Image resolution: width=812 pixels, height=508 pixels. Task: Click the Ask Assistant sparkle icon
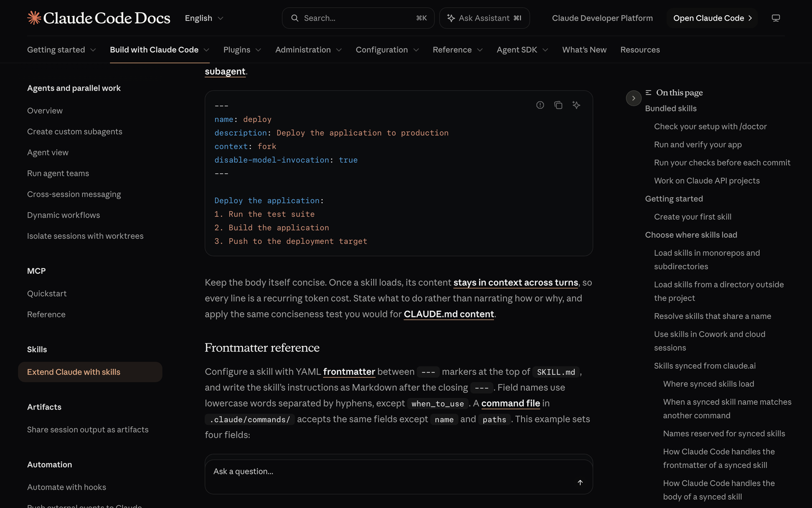[451, 18]
